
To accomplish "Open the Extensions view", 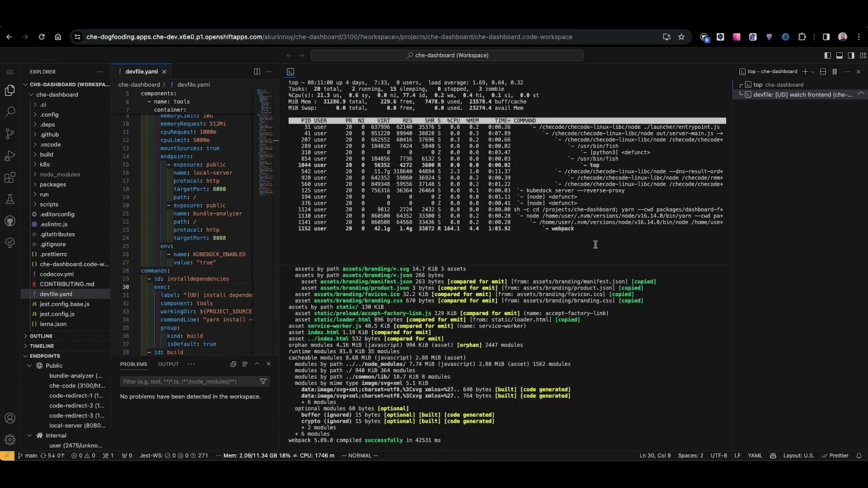I will pos(10,178).
